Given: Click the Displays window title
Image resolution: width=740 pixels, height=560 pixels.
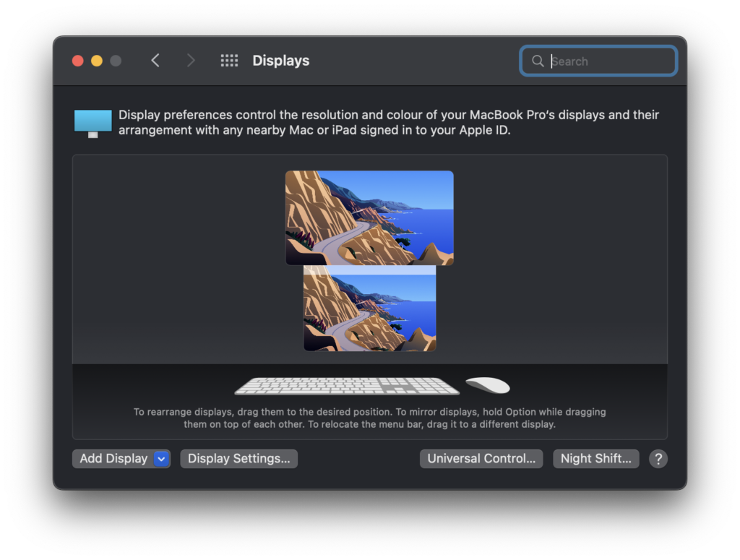Looking at the screenshot, I should [x=281, y=61].
